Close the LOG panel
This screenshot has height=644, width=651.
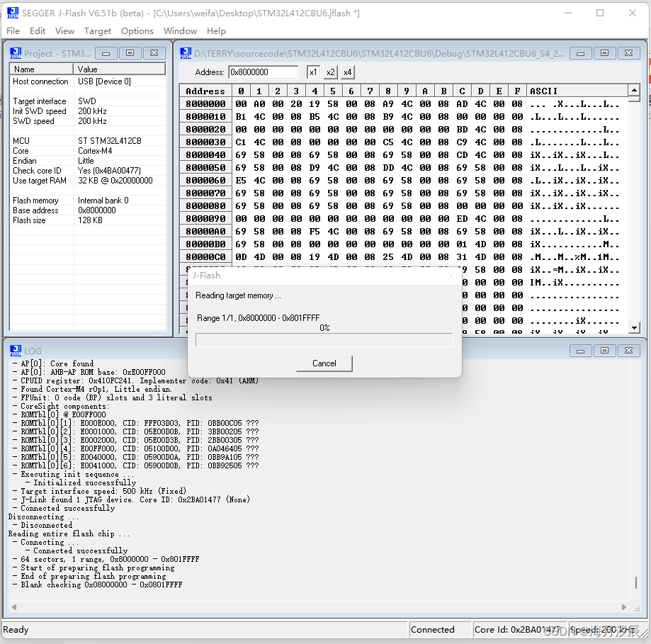click(628, 351)
